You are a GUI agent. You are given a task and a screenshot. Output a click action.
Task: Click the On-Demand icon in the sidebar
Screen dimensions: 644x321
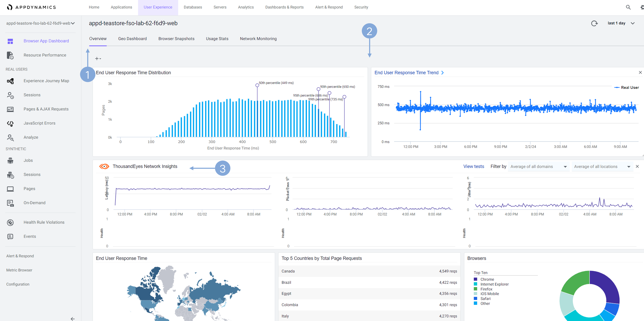(10, 203)
